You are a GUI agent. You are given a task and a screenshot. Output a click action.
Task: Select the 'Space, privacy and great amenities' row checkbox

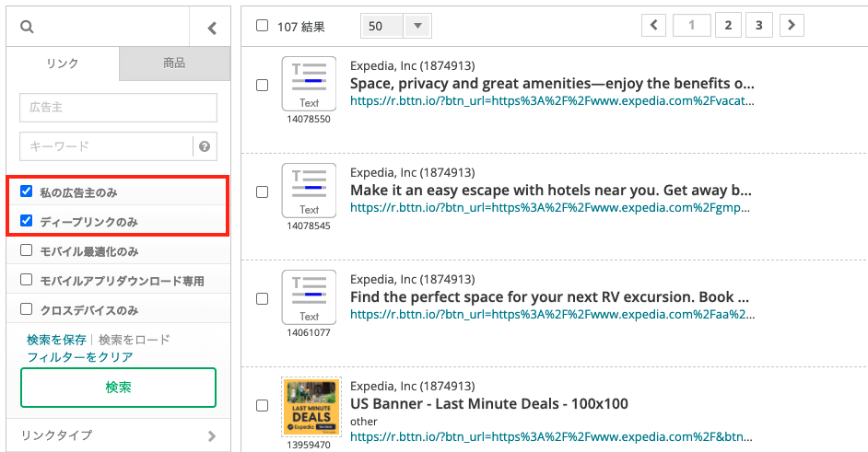[x=263, y=86]
